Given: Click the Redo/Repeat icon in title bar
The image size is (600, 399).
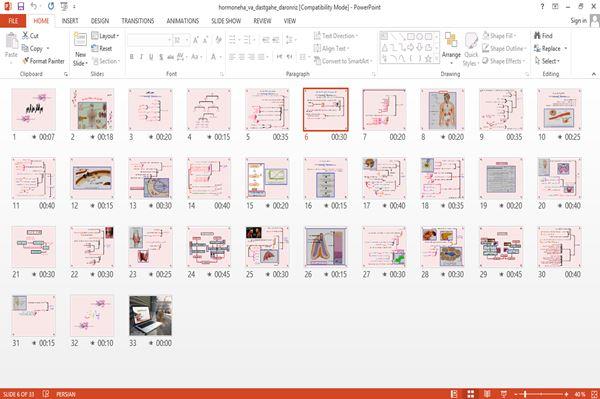Looking at the screenshot, I should pyautogui.click(x=51, y=6).
